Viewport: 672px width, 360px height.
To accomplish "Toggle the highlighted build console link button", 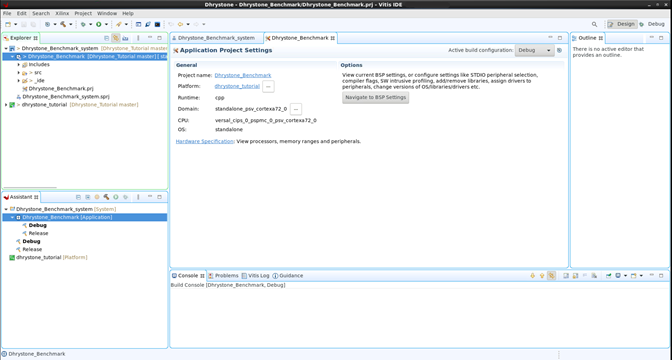I will pos(552,276).
